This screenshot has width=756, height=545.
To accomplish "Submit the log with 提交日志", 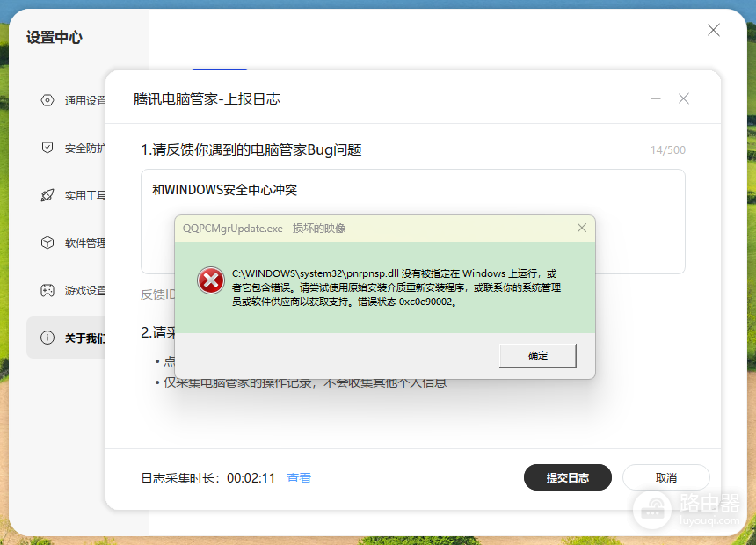I will [x=568, y=477].
